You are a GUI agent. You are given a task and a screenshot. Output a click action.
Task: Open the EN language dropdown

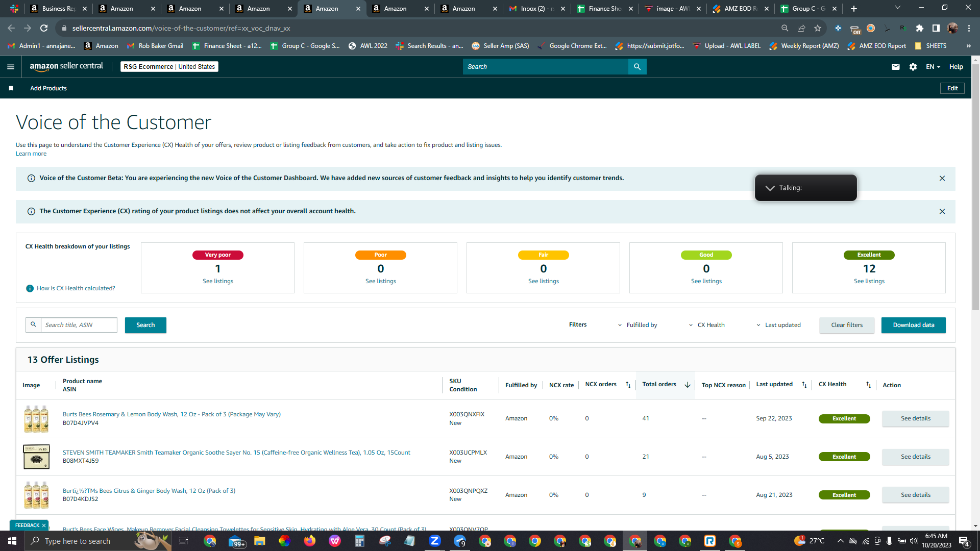933,67
